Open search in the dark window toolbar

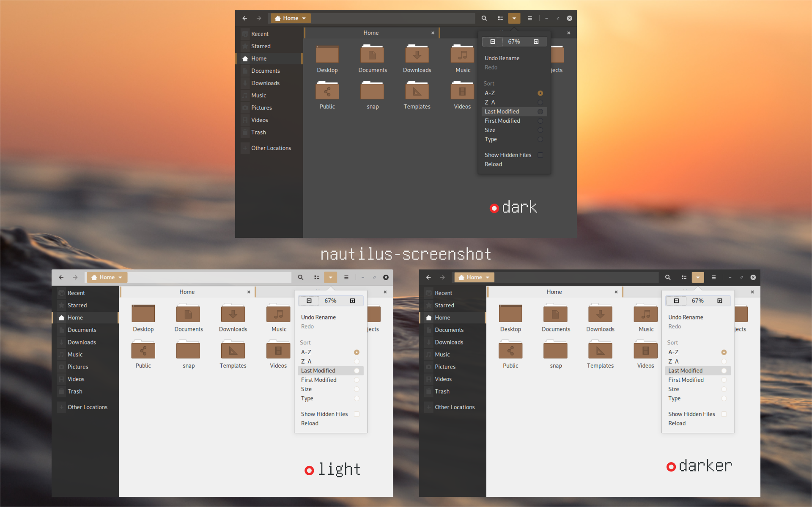pos(484,18)
